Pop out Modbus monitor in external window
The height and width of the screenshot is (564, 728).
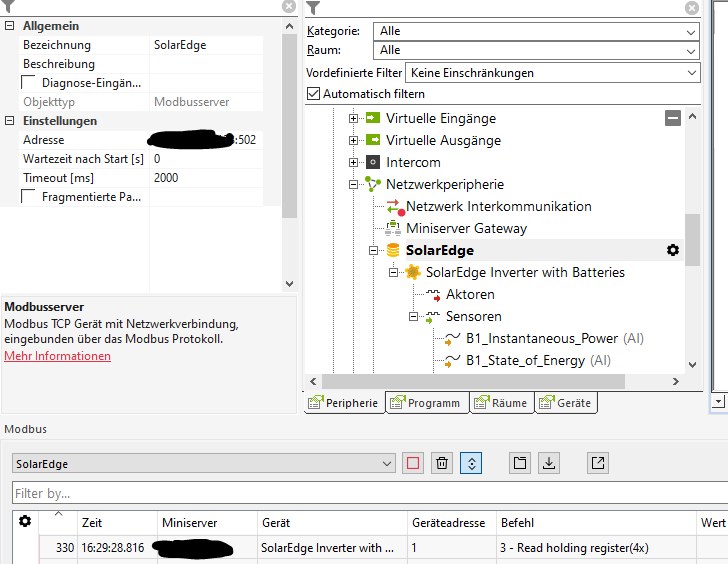598,463
